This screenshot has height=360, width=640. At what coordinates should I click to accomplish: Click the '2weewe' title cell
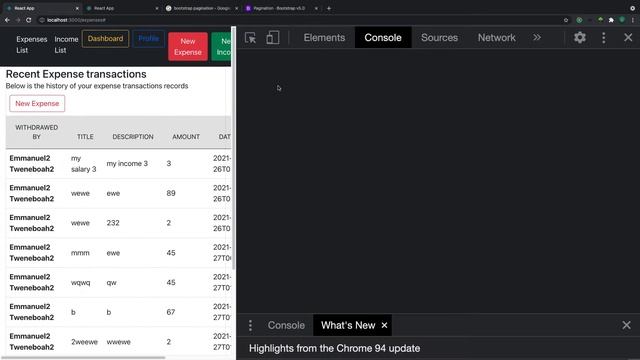pos(84,342)
